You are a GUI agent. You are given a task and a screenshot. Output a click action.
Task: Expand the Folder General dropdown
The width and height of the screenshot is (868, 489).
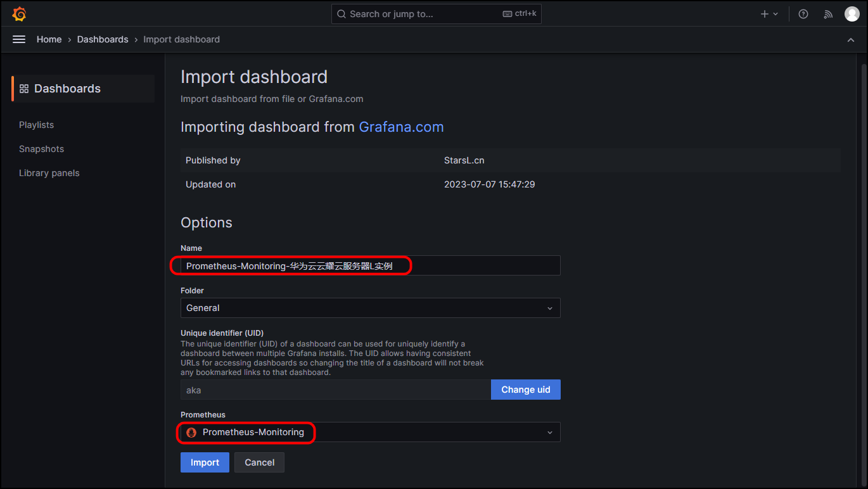tap(371, 308)
